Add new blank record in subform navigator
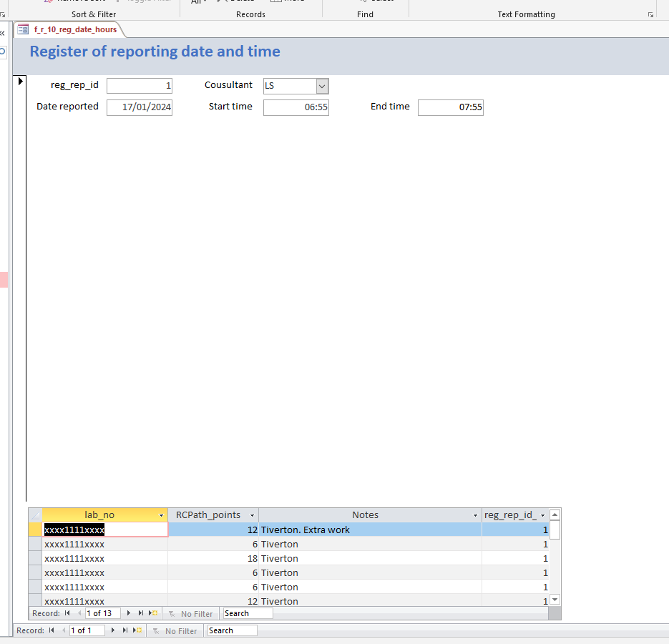Image resolution: width=669 pixels, height=644 pixels. (152, 613)
